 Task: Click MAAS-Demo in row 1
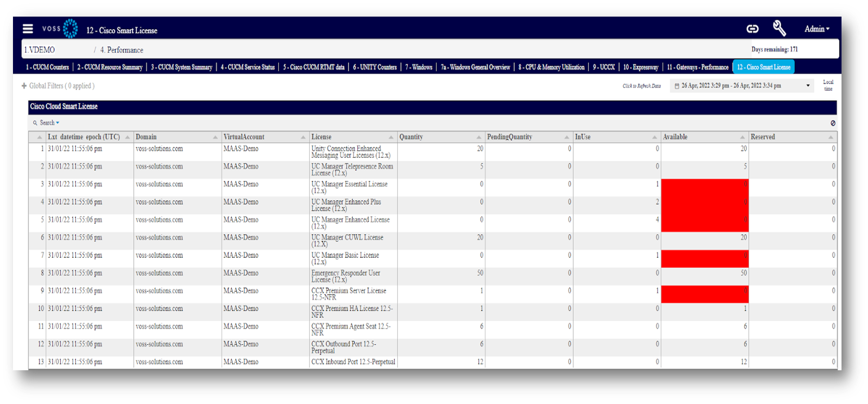click(x=241, y=149)
